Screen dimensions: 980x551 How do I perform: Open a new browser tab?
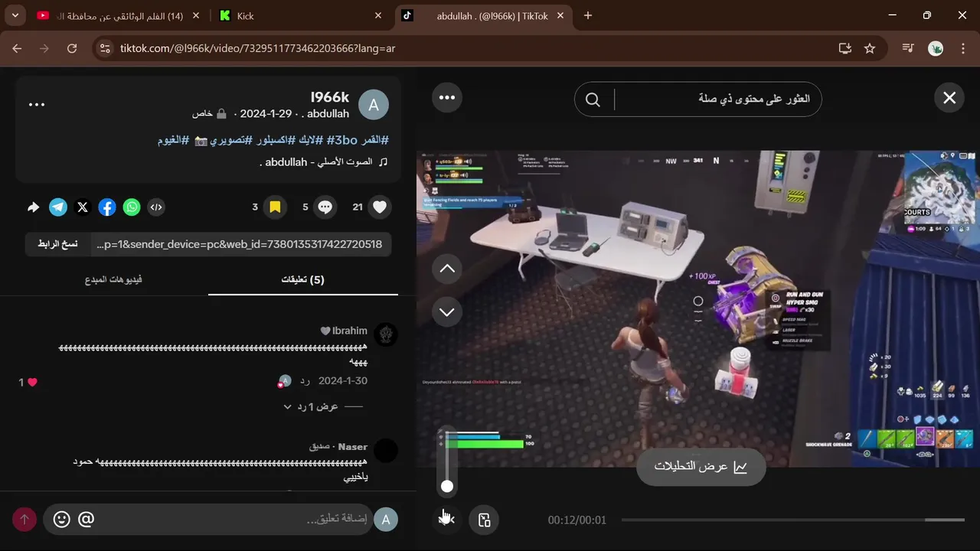588,15
